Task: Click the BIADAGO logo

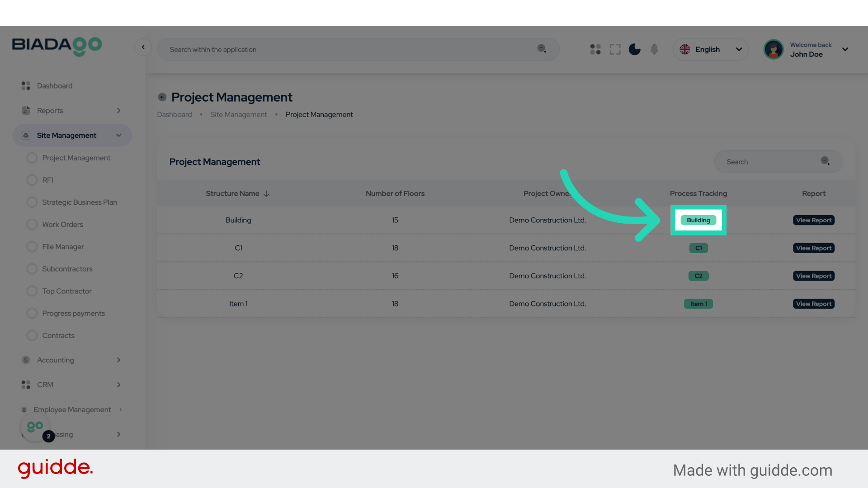Action: 57,46
